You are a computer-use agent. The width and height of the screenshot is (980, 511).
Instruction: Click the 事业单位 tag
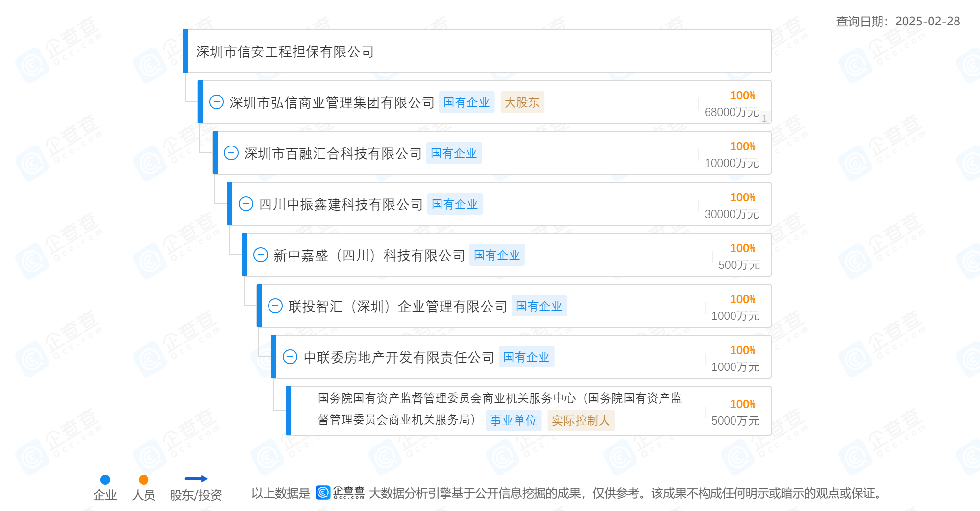click(513, 420)
